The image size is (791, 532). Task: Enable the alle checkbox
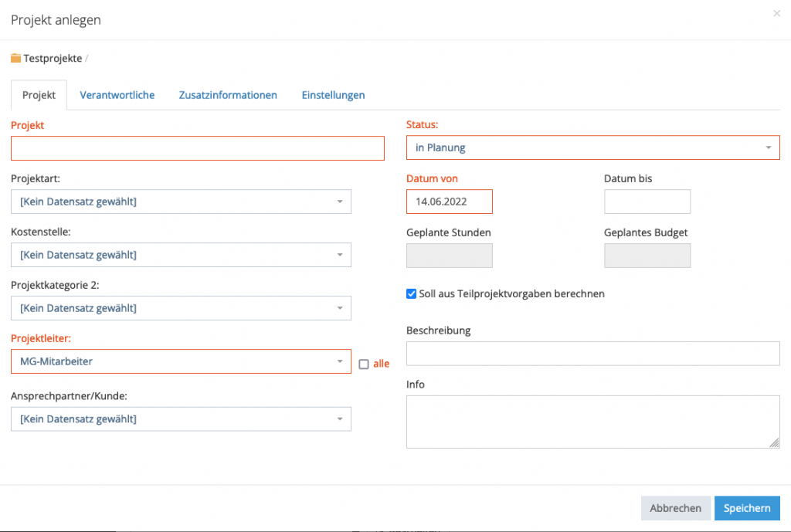pyautogui.click(x=364, y=364)
